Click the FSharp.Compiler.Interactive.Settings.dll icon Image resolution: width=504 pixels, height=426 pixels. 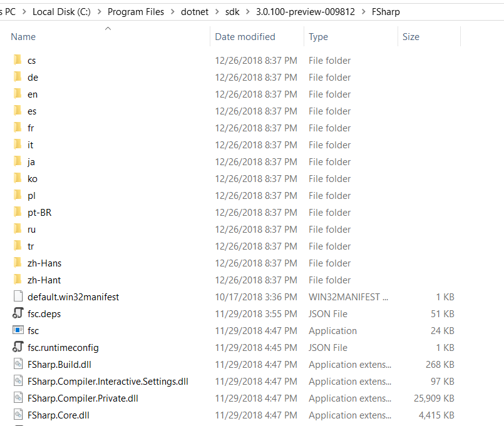click(18, 381)
